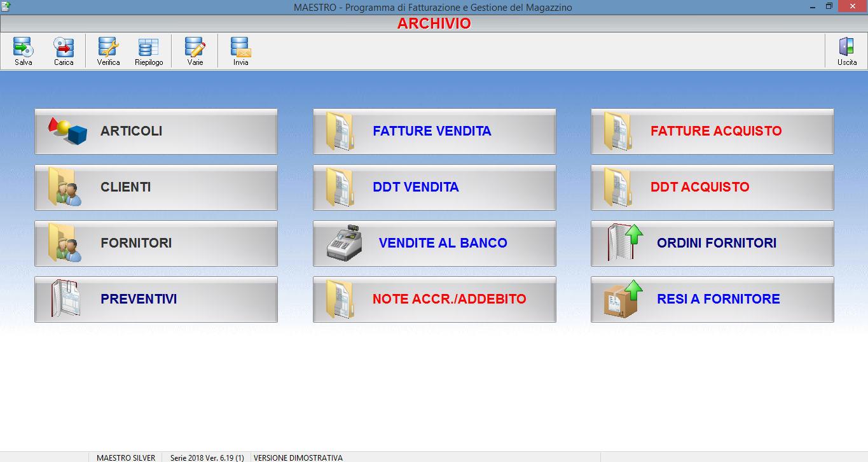Open the CLIENTI archive
The width and height of the screenshot is (868, 462).
tap(156, 187)
